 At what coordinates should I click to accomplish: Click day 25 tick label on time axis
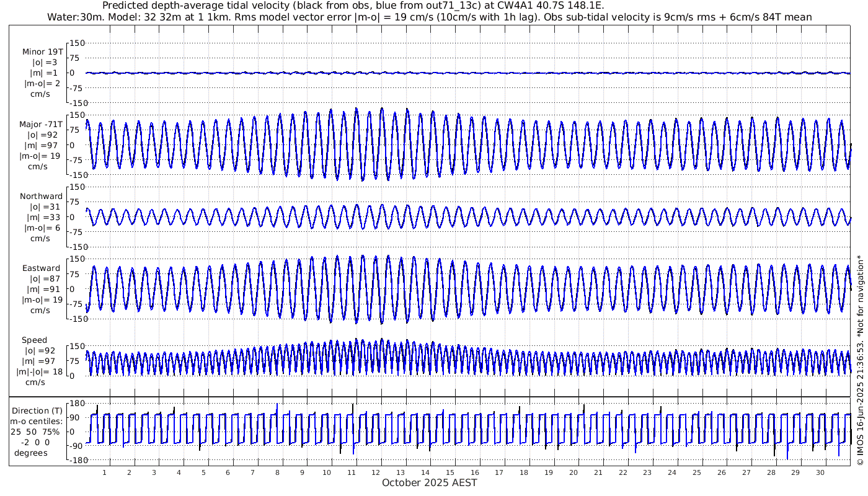tap(696, 472)
